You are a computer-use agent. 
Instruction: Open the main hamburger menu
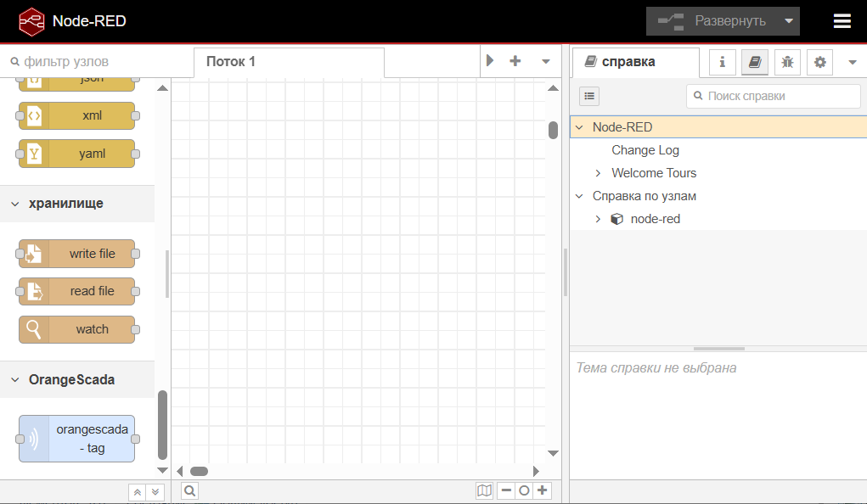pos(842,21)
